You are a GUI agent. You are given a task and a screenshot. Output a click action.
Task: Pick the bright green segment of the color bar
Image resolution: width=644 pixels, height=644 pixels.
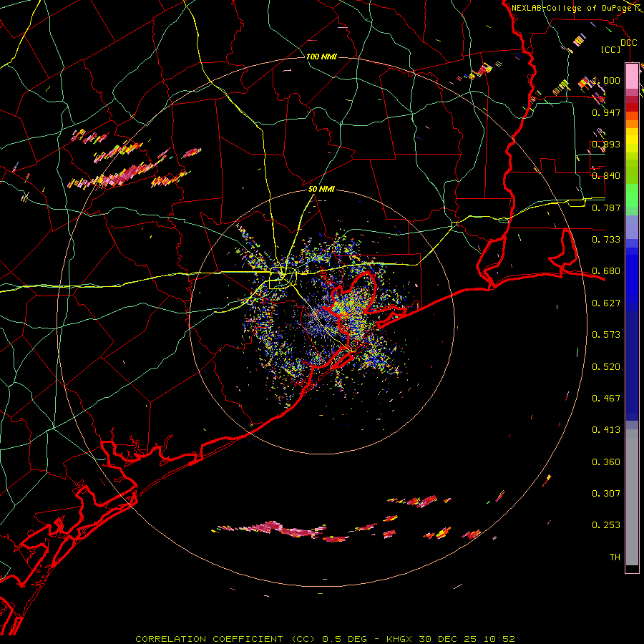pyautogui.click(x=632, y=195)
